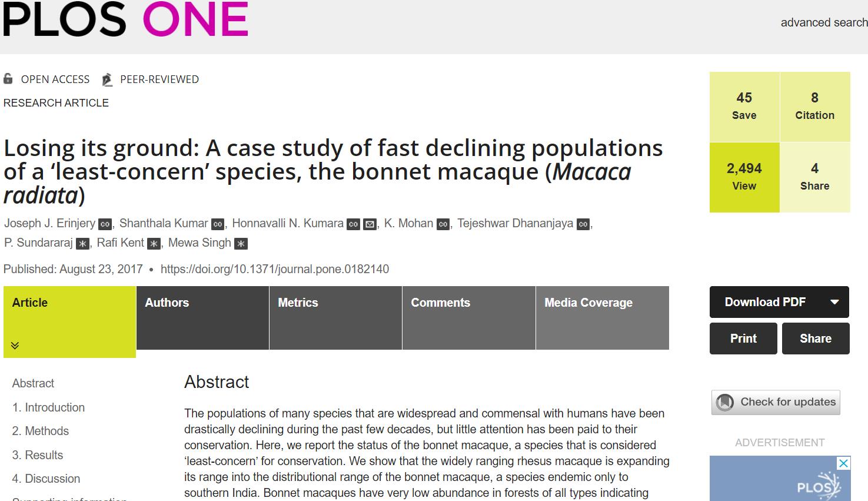This screenshot has width=868, height=501.
Task: Close the PLOS advertisement
Action: coord(843,463)
